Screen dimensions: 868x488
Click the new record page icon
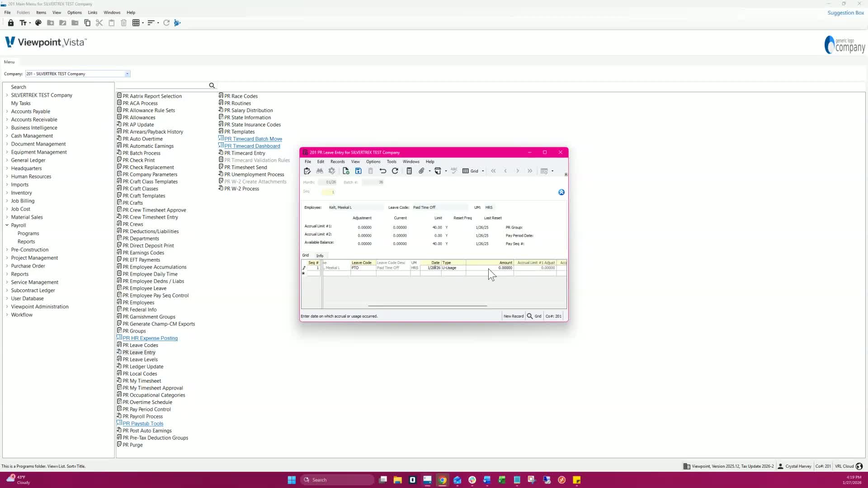click(346, 171)
